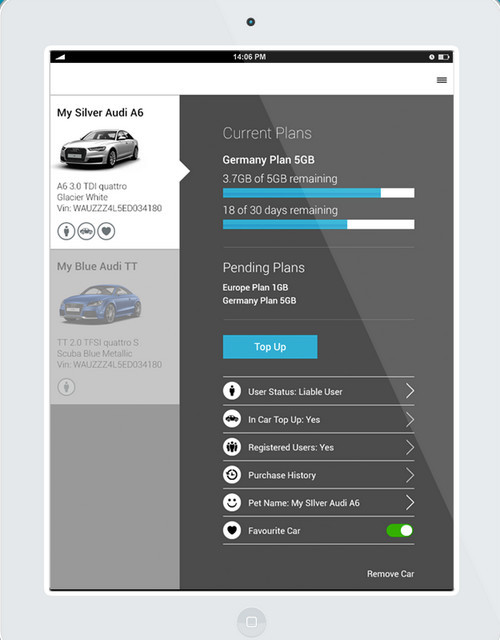The height and width of the screenshot is (640, 500).
Task: Click the Remove Car link
Action: tap(390, 574)
